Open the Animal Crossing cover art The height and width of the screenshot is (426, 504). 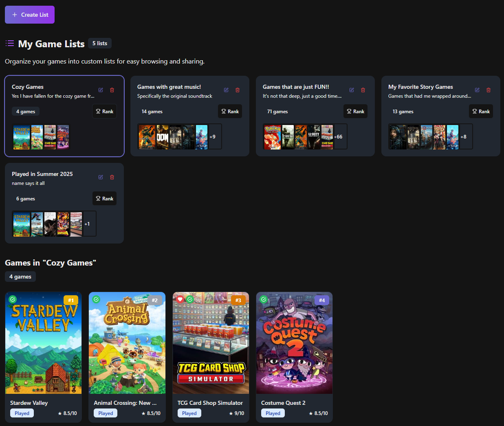click(x=127, y=343)
